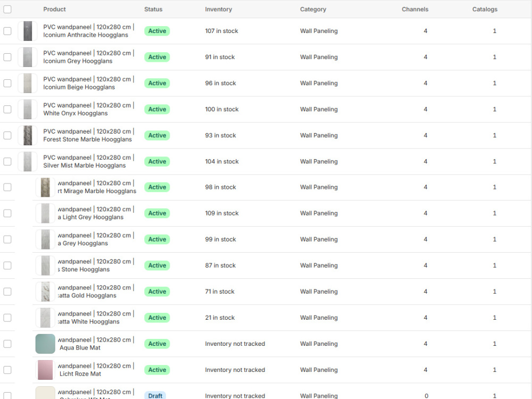Click the Licht Roze Mat pink thumbnail
The height and width of the screenshot is (399, 532).
tap(45, 370)
